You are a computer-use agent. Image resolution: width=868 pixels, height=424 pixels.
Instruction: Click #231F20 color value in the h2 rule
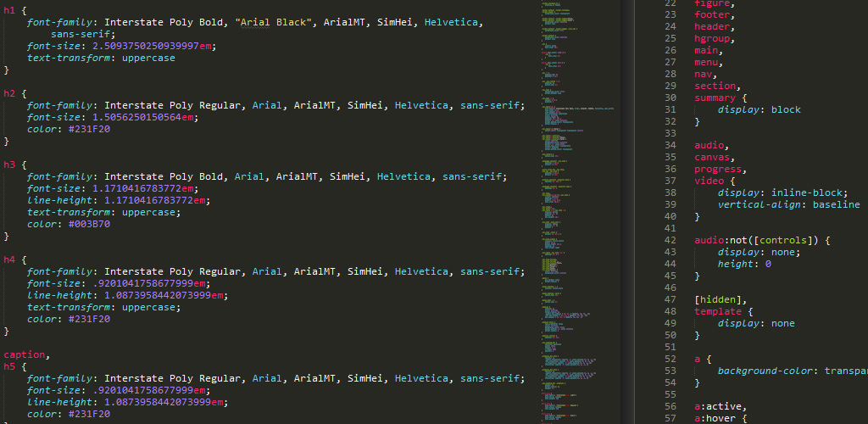pos(87,129)
